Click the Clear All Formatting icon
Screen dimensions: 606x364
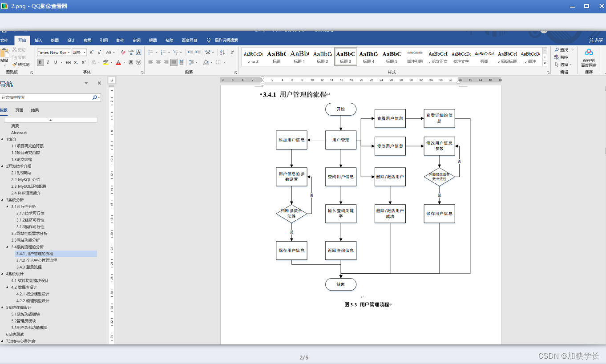pyautogui.click(x=123, y=52)
